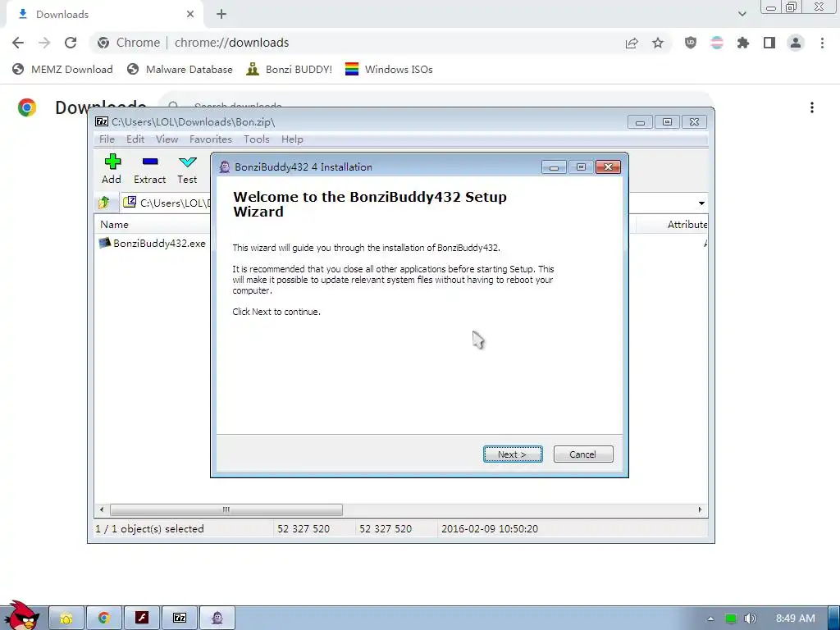Open the uBlock Origin extension icon
Screen dimensions: 840x630
[691, 43]
